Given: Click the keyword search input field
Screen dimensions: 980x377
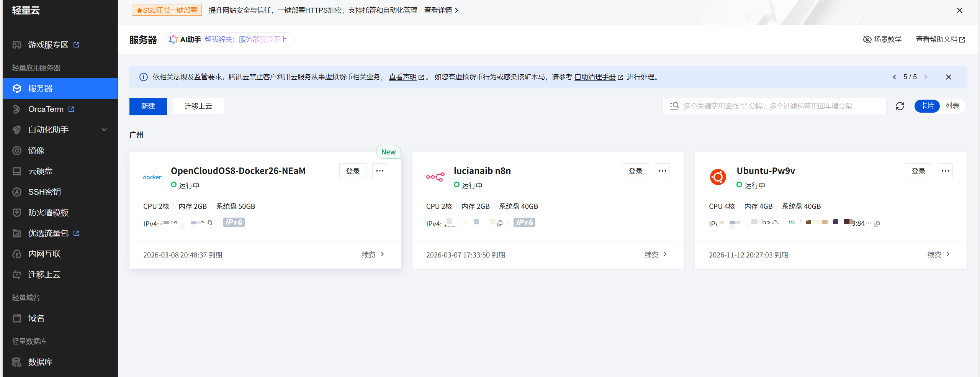Looking at the screenshot, I should point(774,106).
